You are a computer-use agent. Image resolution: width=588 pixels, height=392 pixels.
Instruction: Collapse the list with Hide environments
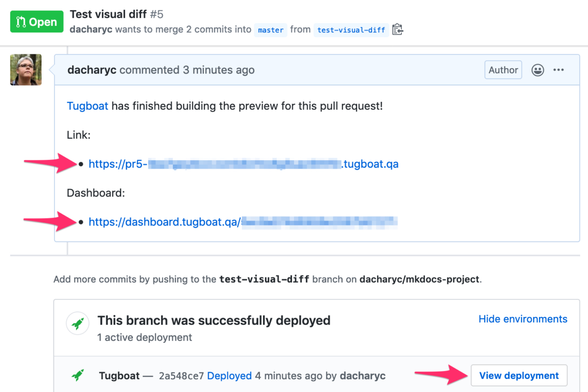point(522,319)
